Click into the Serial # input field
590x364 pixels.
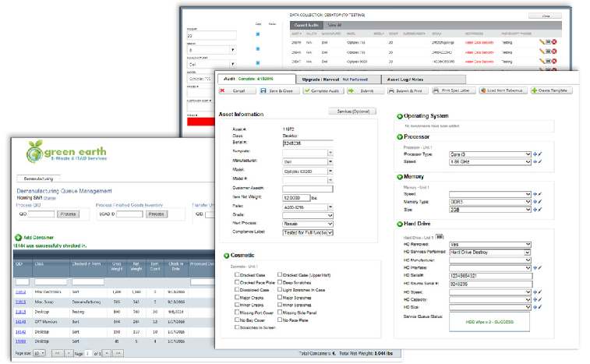click(x=308, y=143)
